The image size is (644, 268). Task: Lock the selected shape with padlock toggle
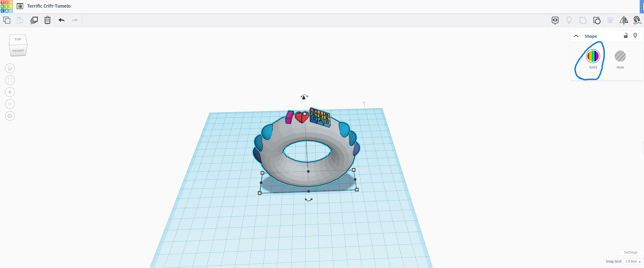click(626, 36)
